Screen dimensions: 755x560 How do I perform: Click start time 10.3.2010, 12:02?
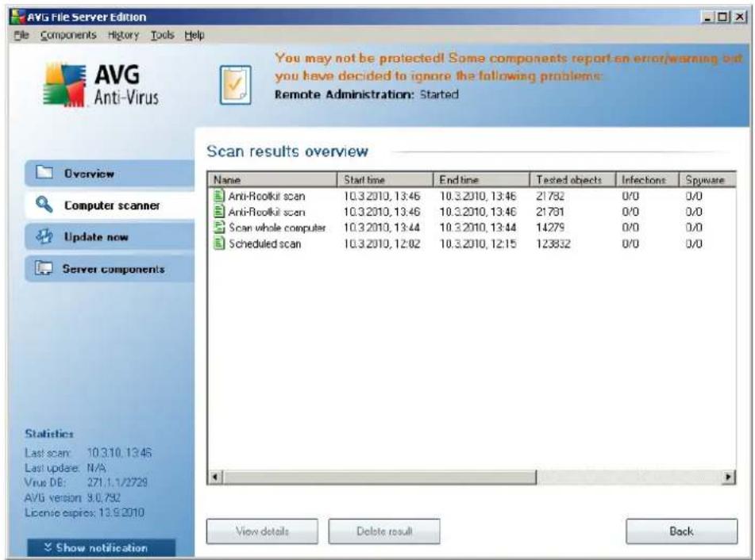pos(382,244)
